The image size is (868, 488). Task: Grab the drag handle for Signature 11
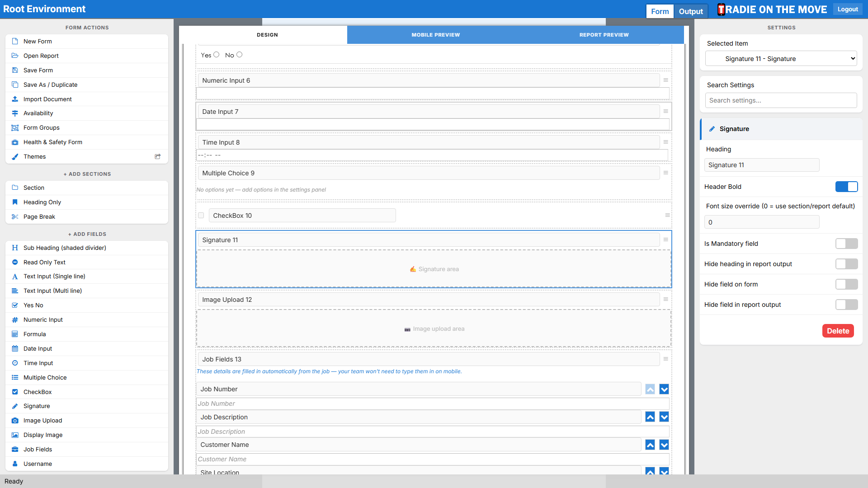pos(665,239)
